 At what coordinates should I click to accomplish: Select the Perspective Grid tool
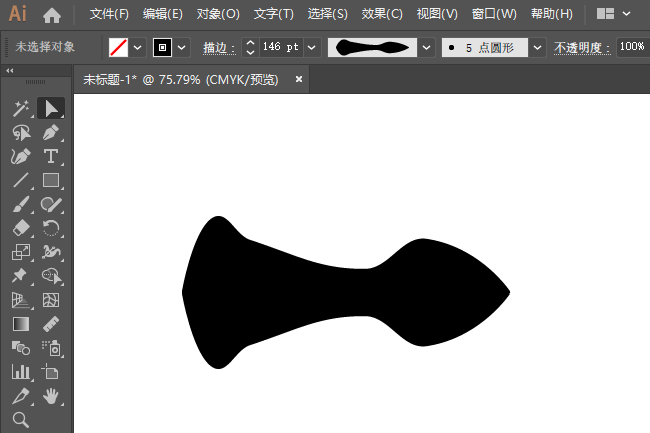click(x=21, y=300)
